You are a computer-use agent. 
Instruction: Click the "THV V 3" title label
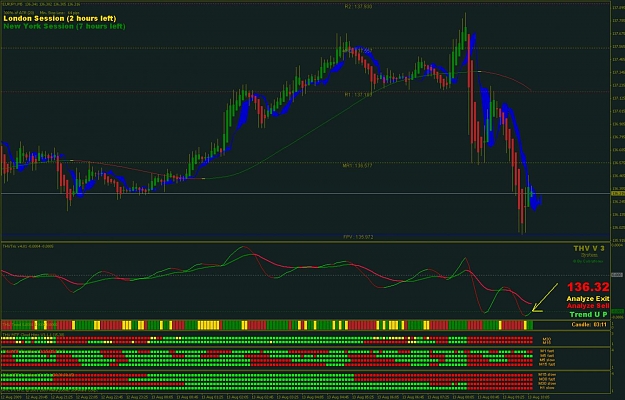pyautogui.click(x=589, y=249)
